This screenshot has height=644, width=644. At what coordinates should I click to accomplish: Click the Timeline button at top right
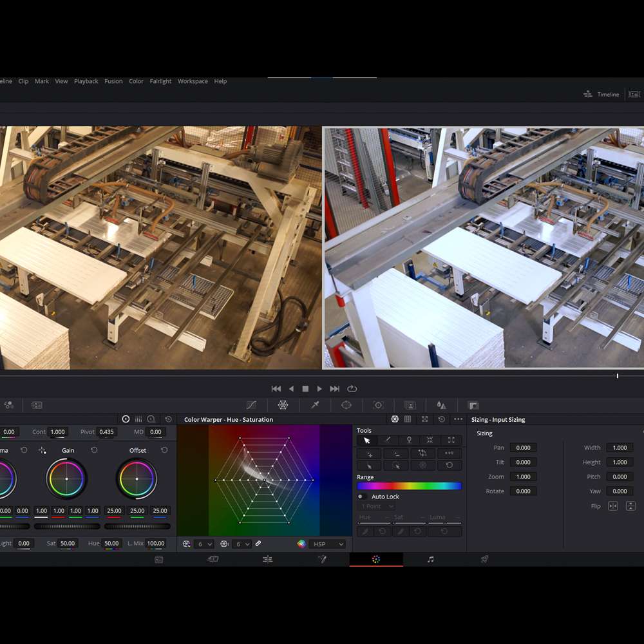tap(601, 94)
